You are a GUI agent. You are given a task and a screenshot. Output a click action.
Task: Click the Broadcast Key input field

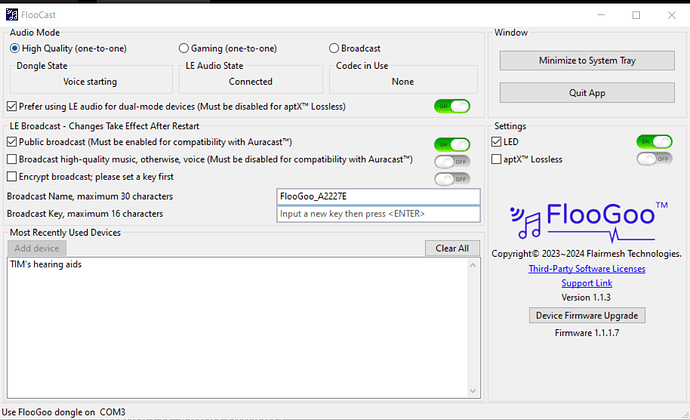[378, 214]
